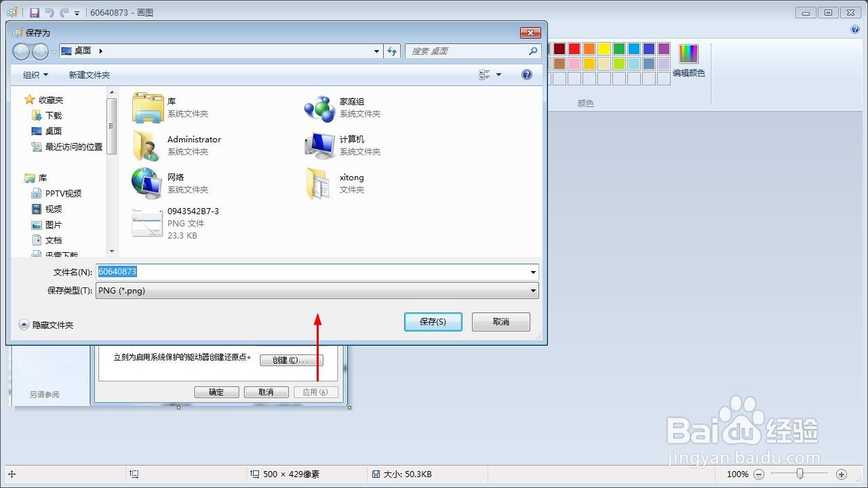This screenshot has width=868, height=488.
Task: Expand 隐藏文件夹 at dialog bottom
Action: pyautogui.click(x=46, y=325)
